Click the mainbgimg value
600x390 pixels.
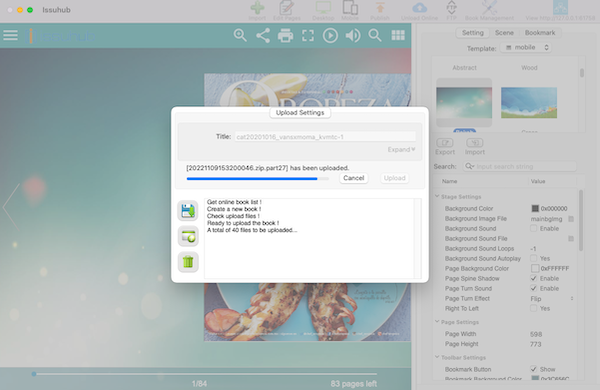tap(546, 219)
